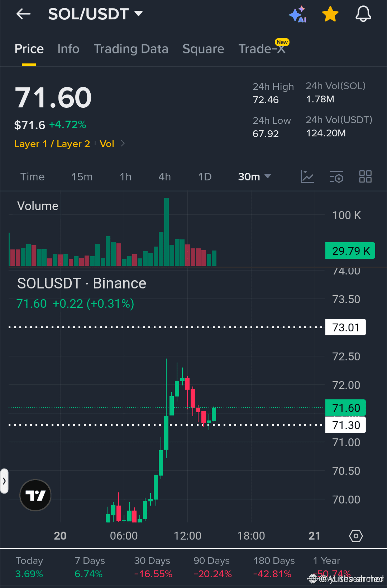This screenshot has height=588, width=387.
Task: Open the AI assistant sparkle icon
Action: pos(297,14)
